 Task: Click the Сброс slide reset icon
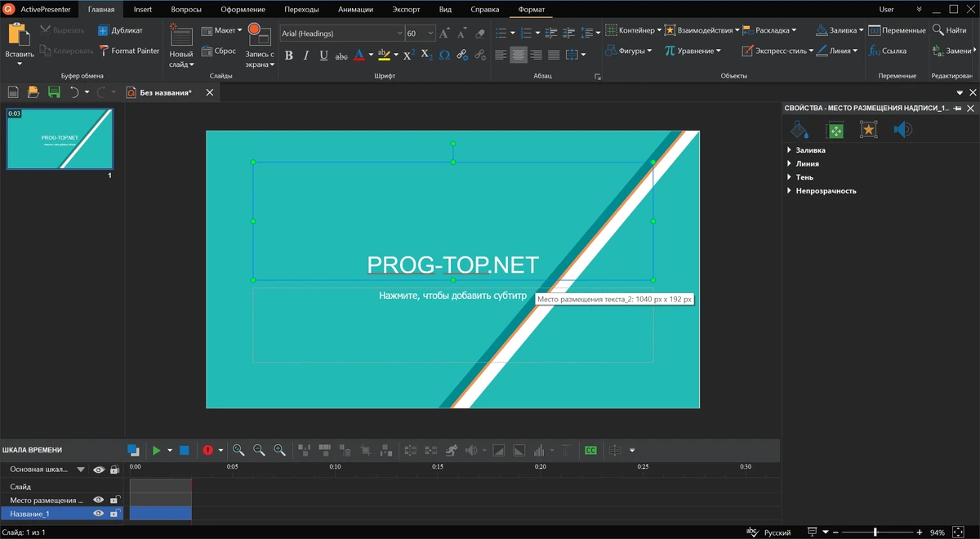coord(207,51)
